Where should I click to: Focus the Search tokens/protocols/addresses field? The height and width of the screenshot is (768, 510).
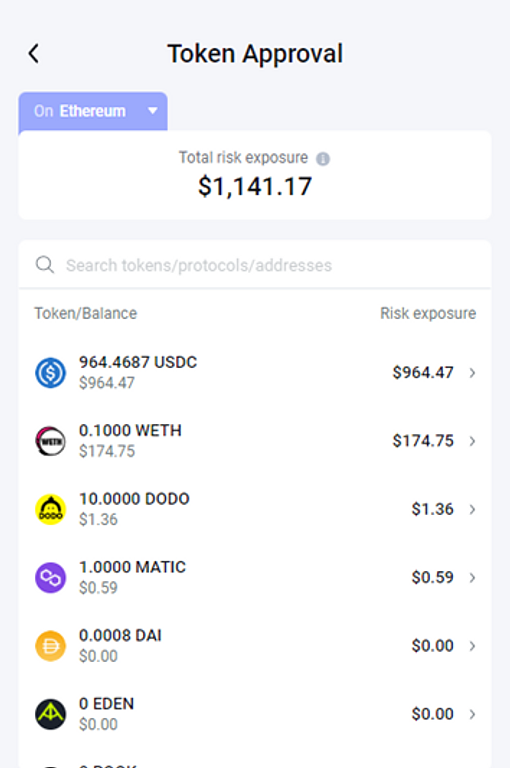(x=255, y=265)
